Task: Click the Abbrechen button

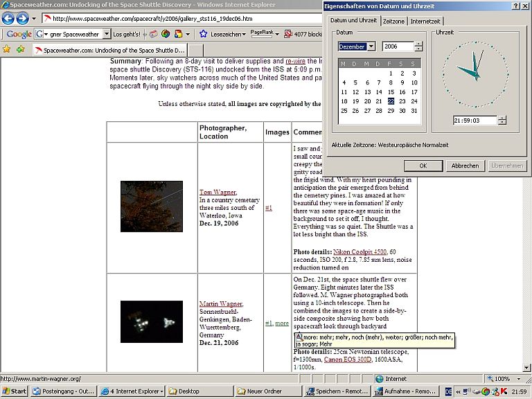Action: tap(465, 166)
